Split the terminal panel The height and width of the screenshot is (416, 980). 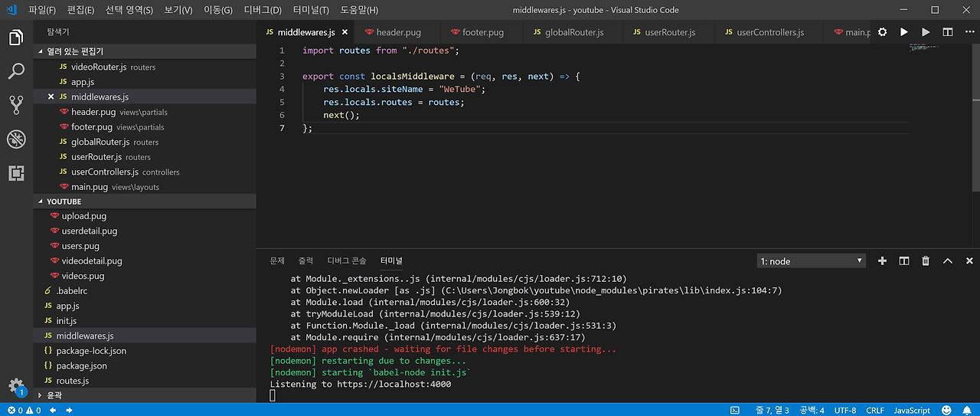[x=904, y=261]
